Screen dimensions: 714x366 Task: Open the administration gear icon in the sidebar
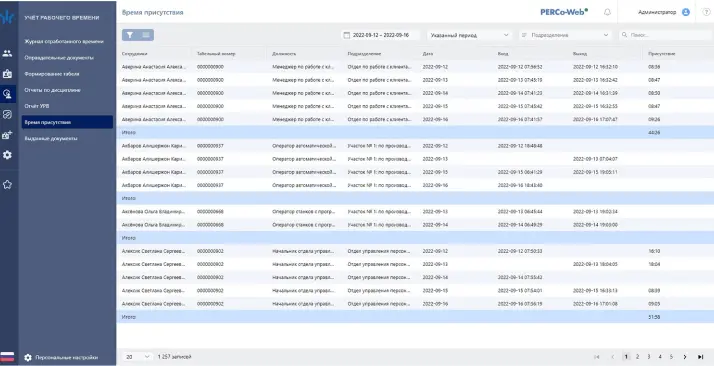pyautogui.click(x=7, y=155)
